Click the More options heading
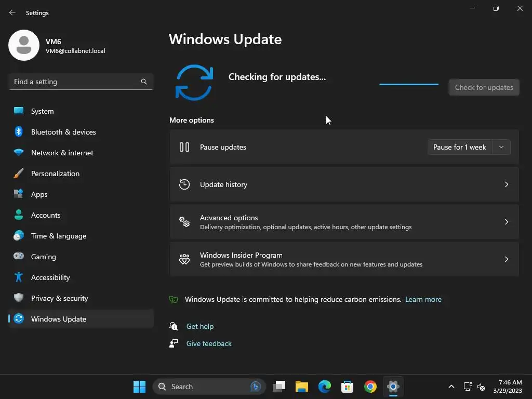The height and width of the screenshot is (399, 532). [192, 120]
